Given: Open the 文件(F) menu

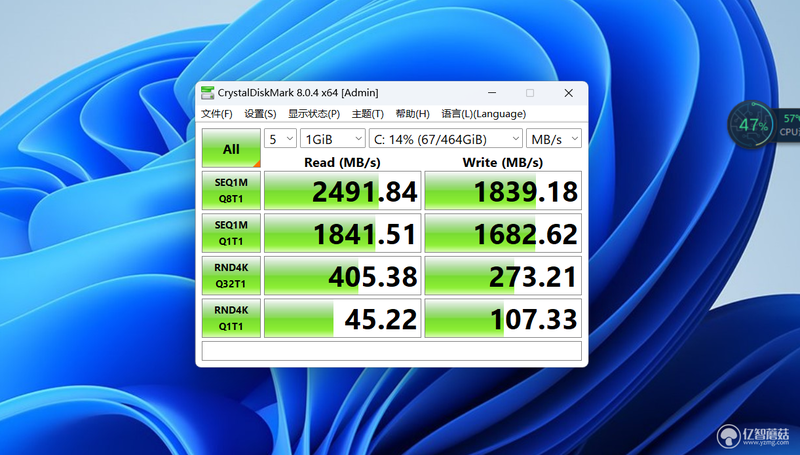Looking at the screenshot, I should coord(217,114).
